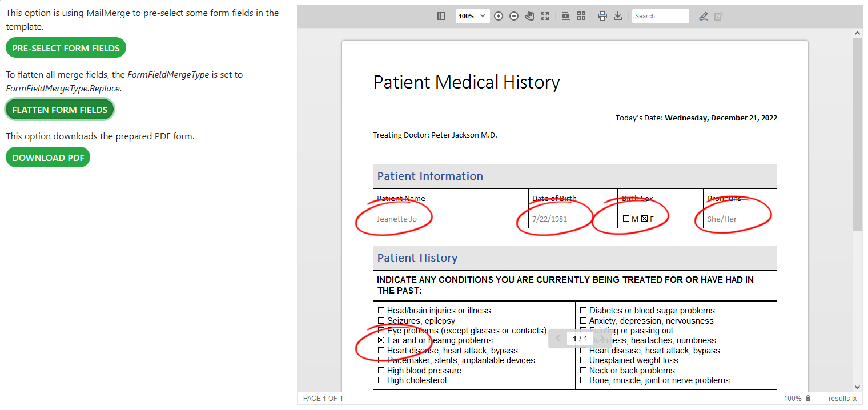Check Anxiety, depression, nervousness box
Image resolution: width=868 pixels, height=410 pixels.
click(584, 321)
